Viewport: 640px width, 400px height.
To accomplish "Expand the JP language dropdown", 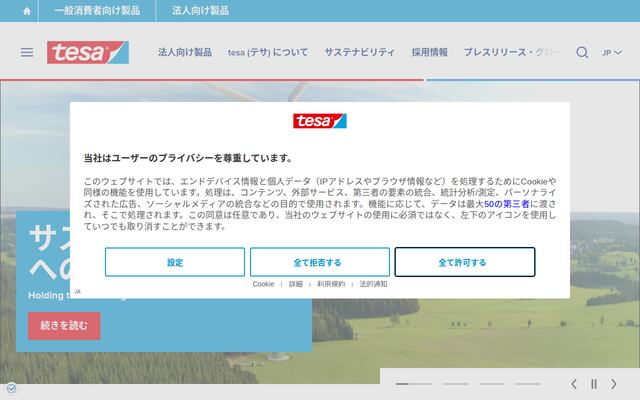I will (612, 53).
